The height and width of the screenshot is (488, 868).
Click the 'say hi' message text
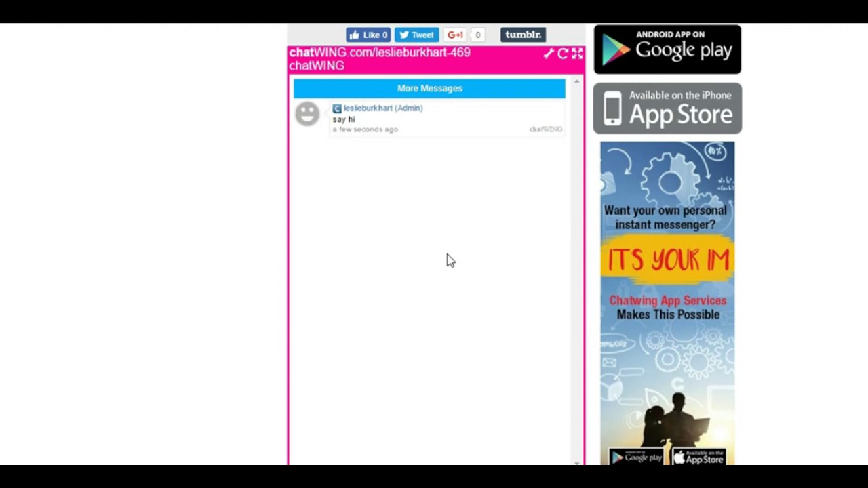point(343,119)
